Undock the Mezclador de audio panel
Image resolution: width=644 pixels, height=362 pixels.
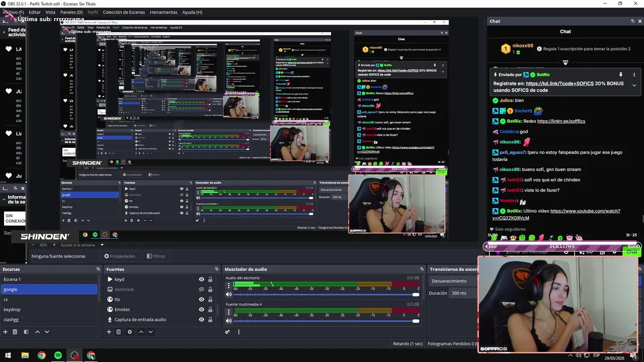point(422,269)
